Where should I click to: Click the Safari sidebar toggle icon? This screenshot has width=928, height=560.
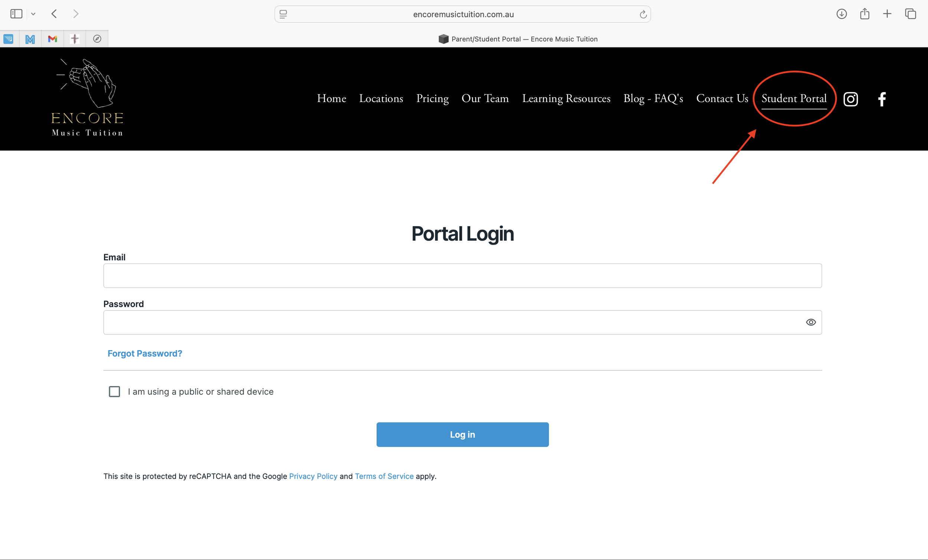point(16,14)
